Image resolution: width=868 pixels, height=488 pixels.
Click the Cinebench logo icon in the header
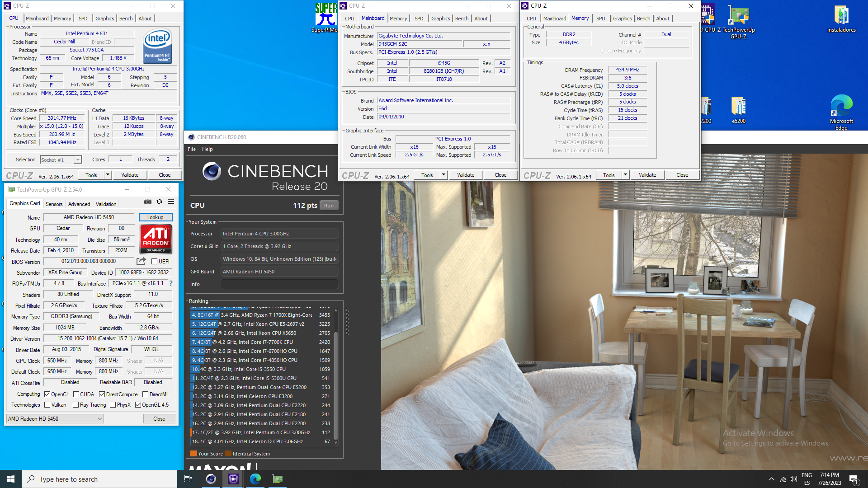(x=212, y=171)
